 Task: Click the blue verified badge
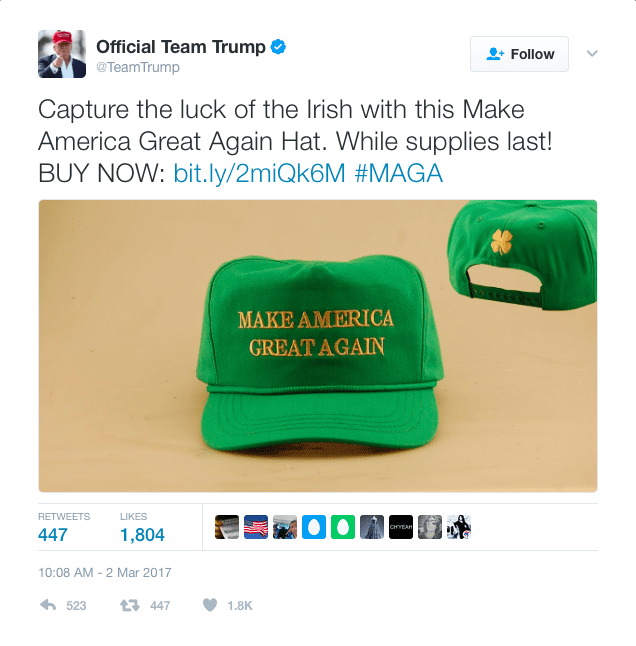[x=278, y=47]
